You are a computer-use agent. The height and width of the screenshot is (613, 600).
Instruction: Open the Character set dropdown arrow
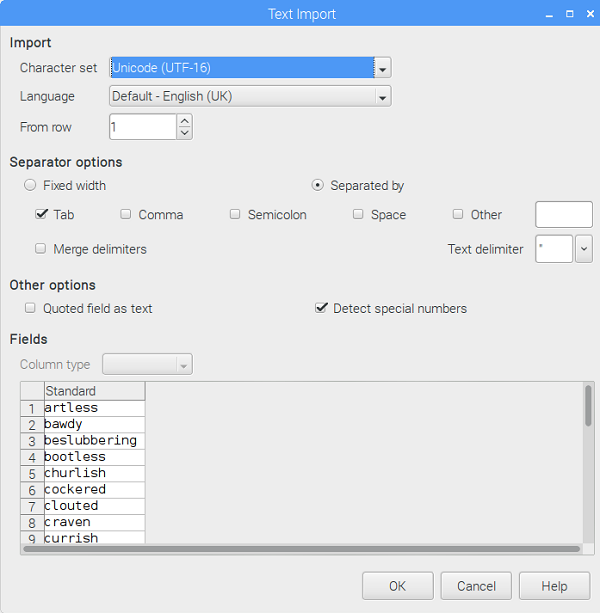pyautogui.click(x=383, y=68)
